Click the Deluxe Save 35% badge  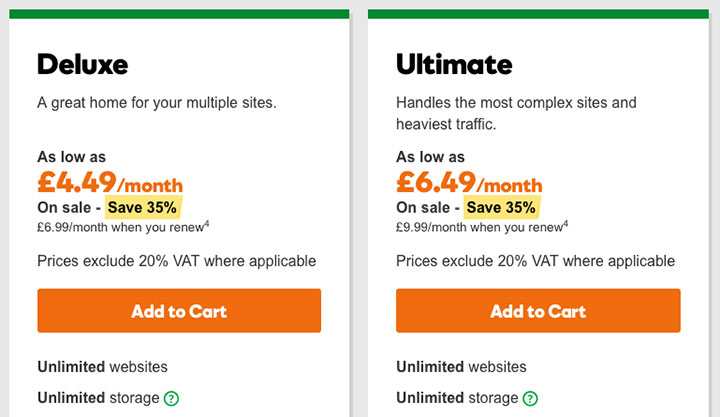143,207
